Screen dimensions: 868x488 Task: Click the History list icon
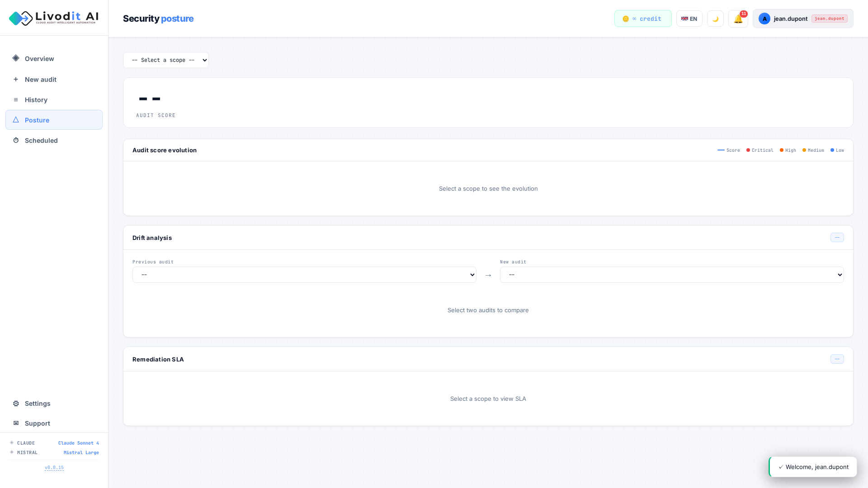[16, 100]
